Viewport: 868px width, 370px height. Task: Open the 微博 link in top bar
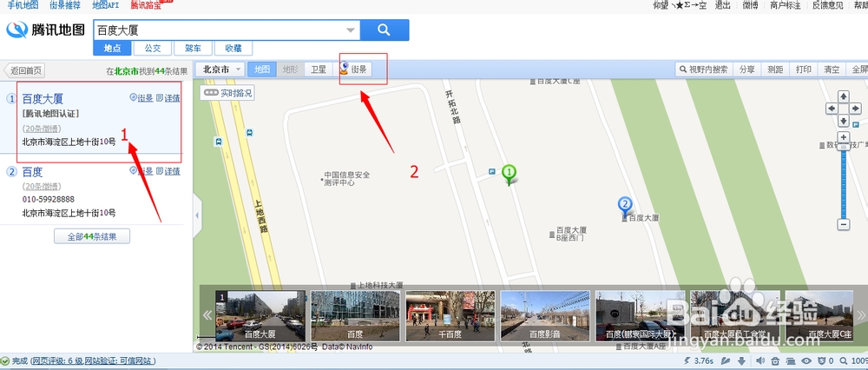(750, 5)
